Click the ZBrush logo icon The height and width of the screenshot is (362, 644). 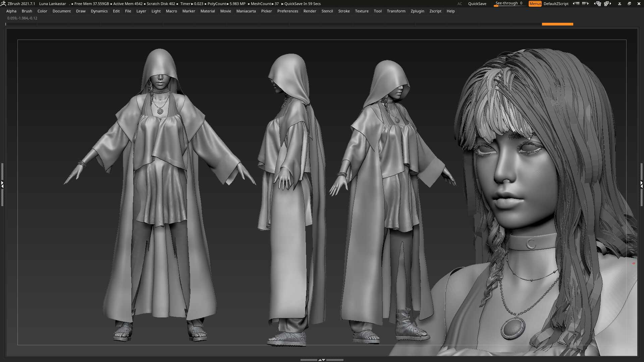pyautogui.click(x=3, y=3)
